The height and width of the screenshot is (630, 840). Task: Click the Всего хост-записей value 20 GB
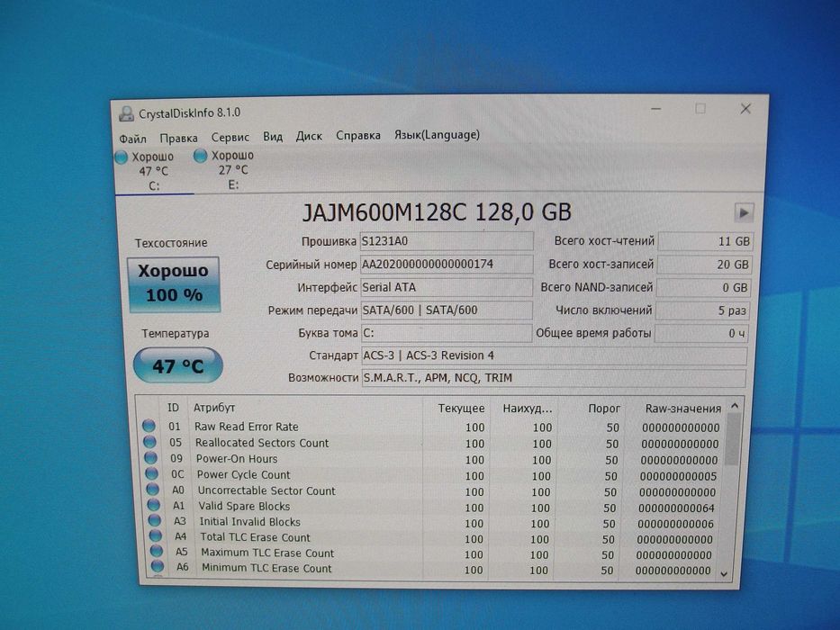[704, 265]
